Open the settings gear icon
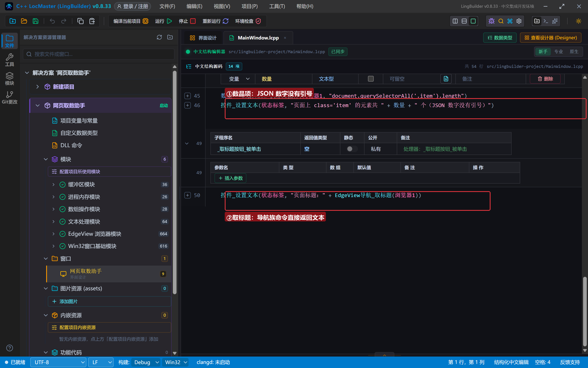The height and width of the screenshot is (368, 588). tap(519, 21)
